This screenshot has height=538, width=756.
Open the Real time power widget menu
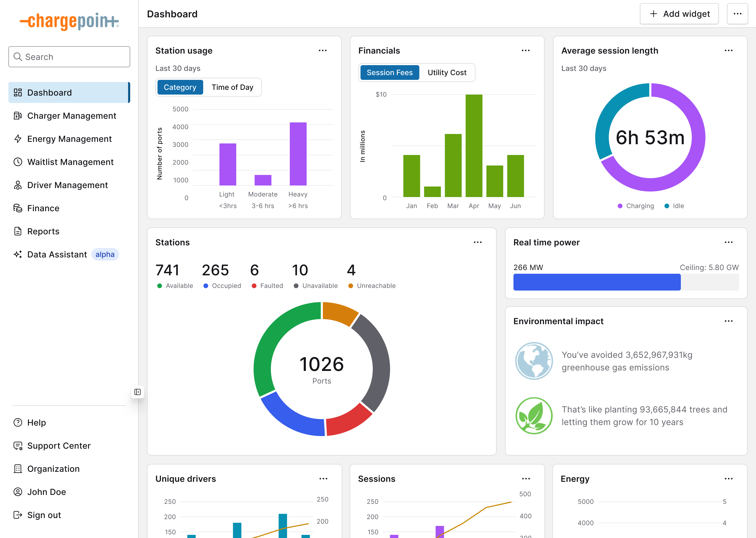click(728, 242)
